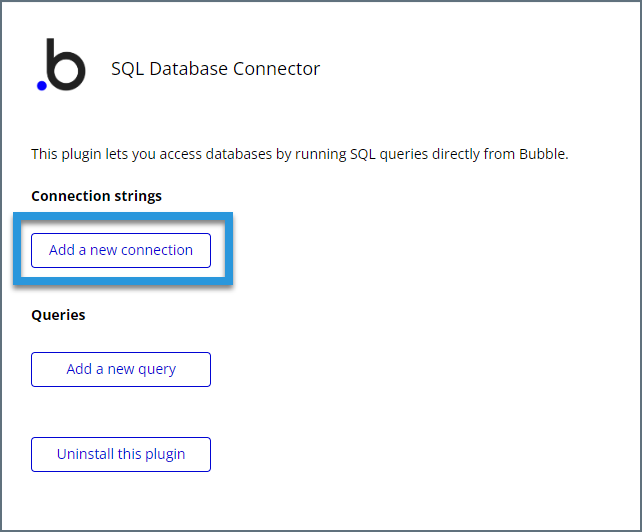Click the Queries section heading
The image size is (642, 532).
(58, 315)
